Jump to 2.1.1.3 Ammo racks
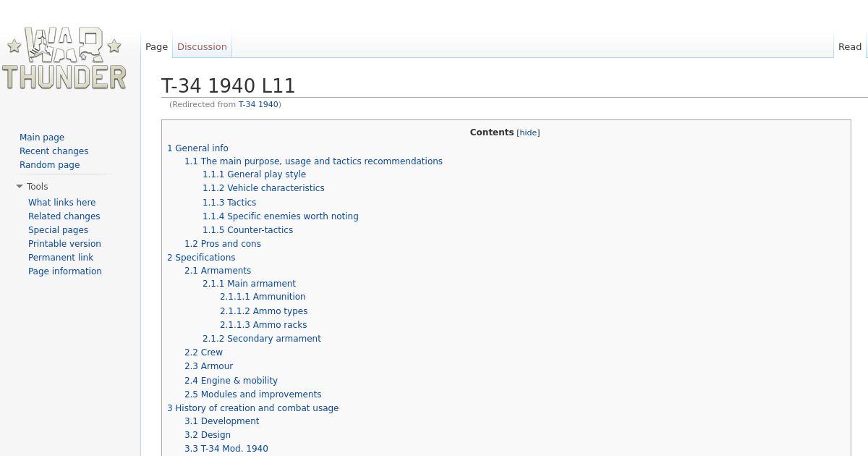Viewport: 868px width, 456px height. click(263, 325)
